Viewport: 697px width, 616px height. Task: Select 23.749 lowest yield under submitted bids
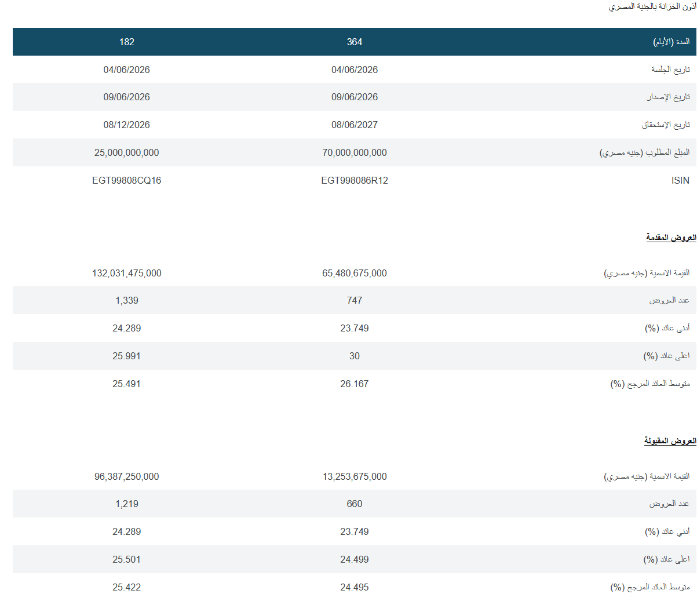point(355,328)
